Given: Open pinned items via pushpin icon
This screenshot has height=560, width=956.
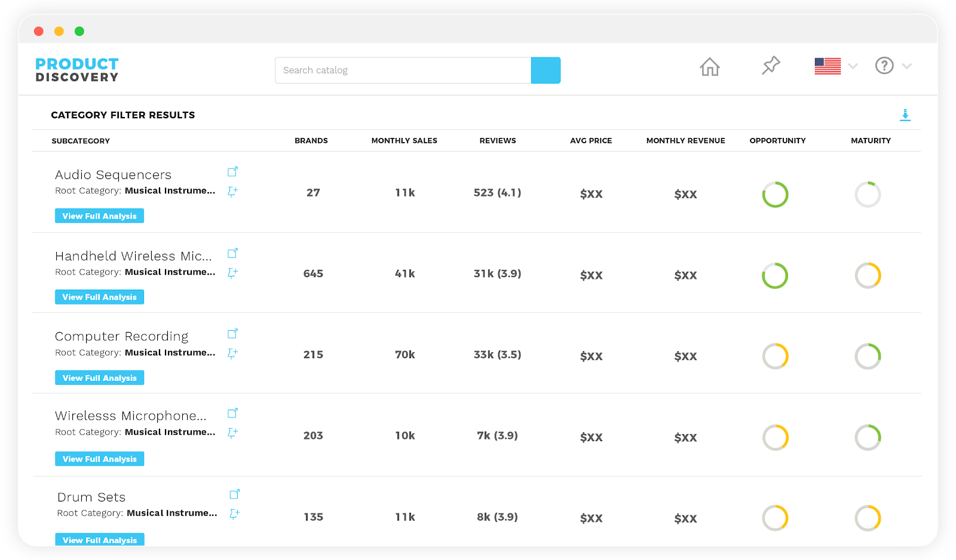Looking at the screenshot, I should tap(771, 65).
